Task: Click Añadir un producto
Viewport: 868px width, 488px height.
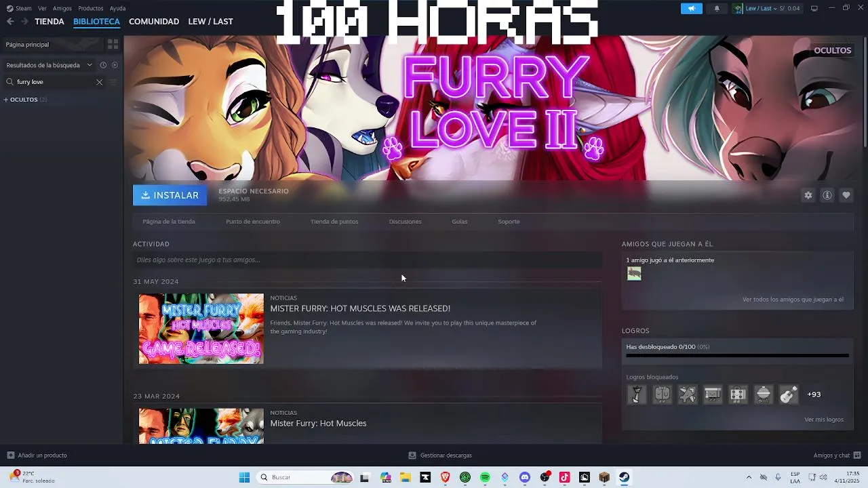Action: tap(37, 455)
